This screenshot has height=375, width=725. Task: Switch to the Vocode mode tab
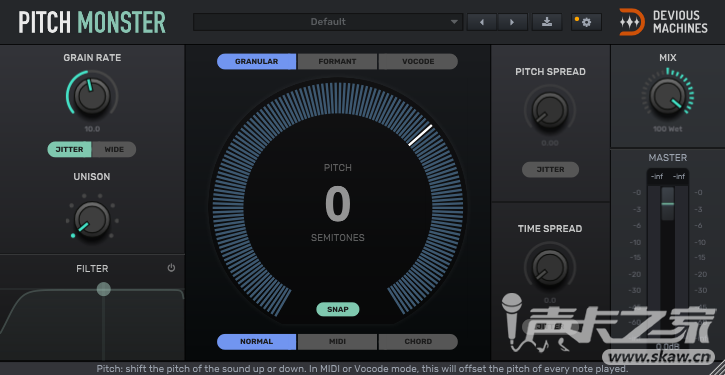(x=418, y=61)
